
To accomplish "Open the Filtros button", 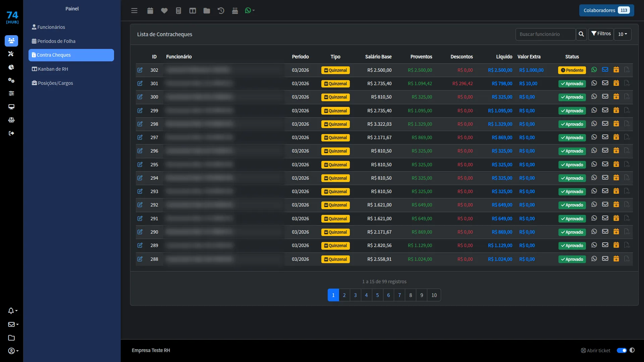I will pyautogui.click(x=601, y=34).
